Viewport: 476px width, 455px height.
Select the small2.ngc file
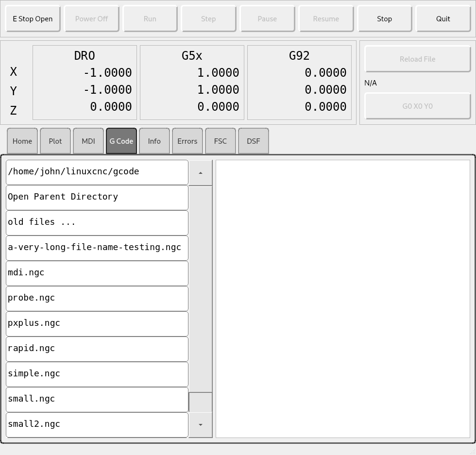click(x=97, y=424)
